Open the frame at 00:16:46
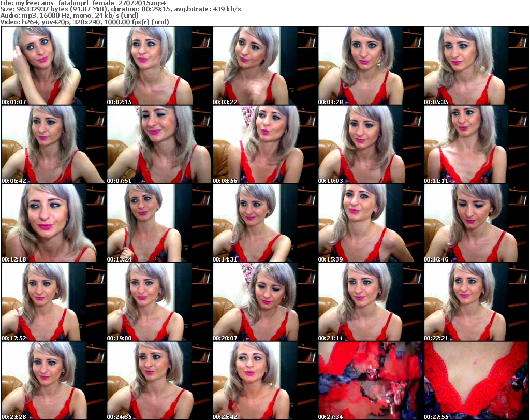The width and height of the screenshot is (530, 420). coord(476,223)
